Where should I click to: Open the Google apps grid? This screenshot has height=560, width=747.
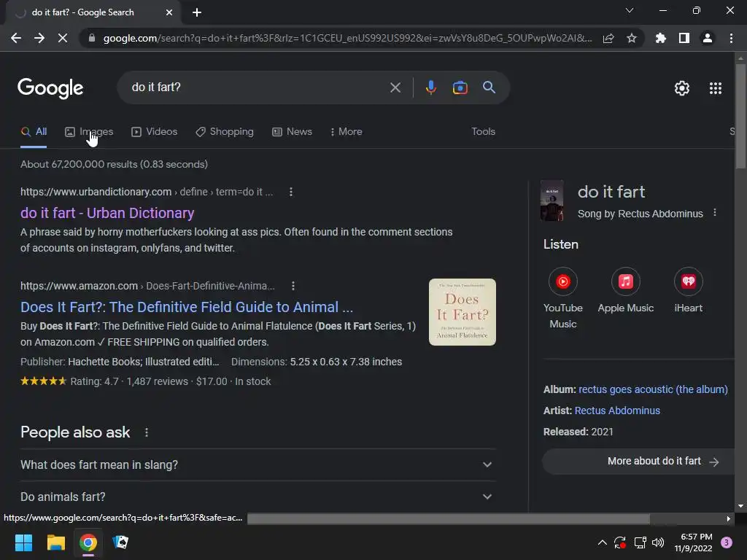pos(716,88)
